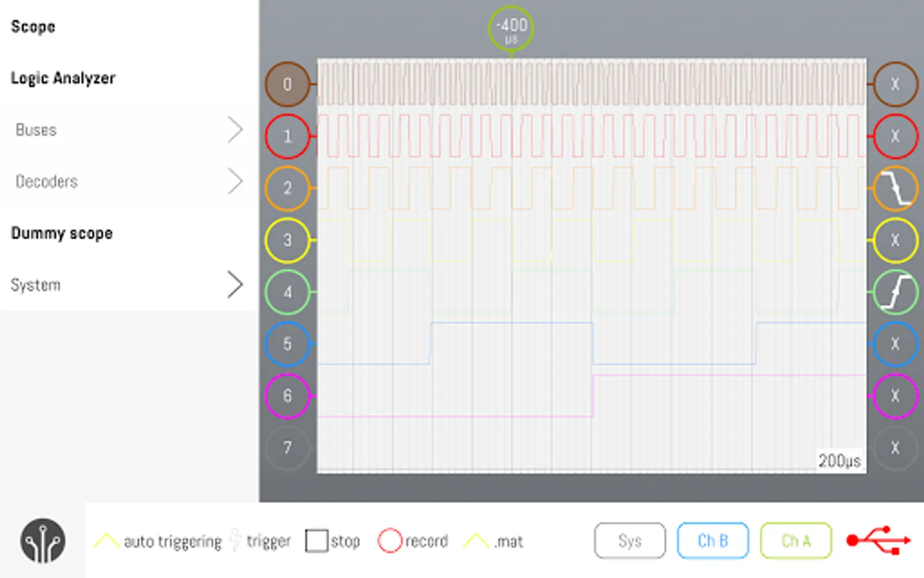Toggle channel 4 rising-edge trigger

895,292
